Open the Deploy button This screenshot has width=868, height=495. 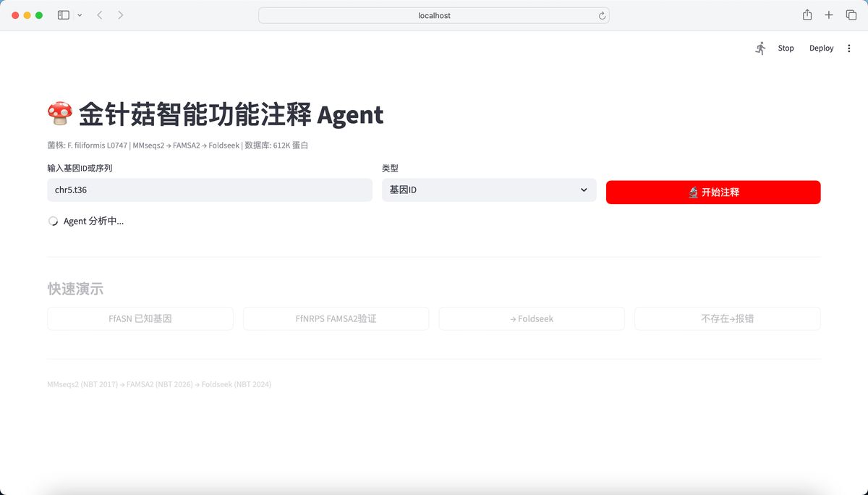[x=821, y=48]
